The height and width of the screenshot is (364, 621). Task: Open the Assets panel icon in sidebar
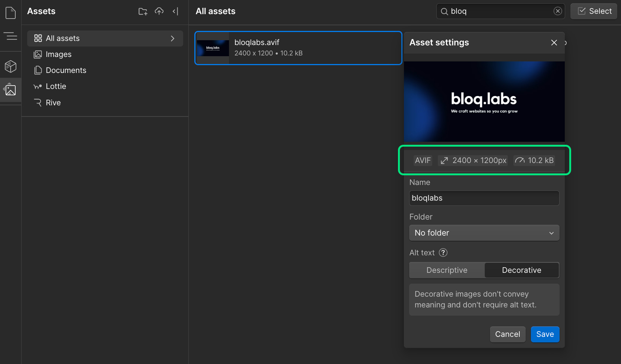tap(10, 89)
